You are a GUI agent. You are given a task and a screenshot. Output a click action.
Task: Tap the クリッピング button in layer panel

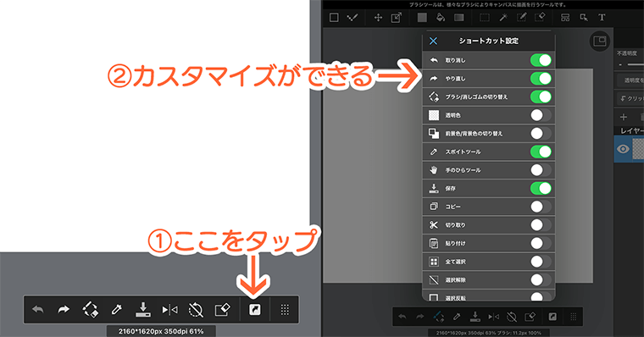click(x=630, y=98)
